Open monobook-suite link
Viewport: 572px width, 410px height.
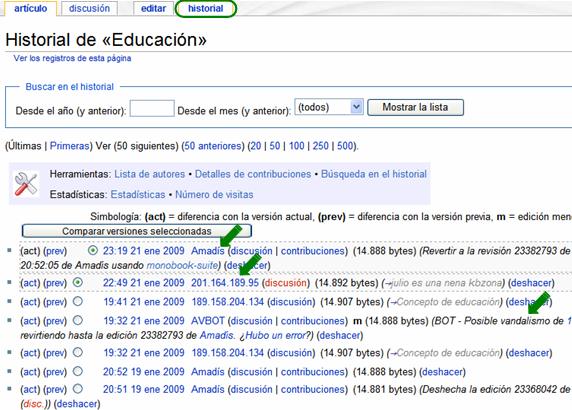182,265
